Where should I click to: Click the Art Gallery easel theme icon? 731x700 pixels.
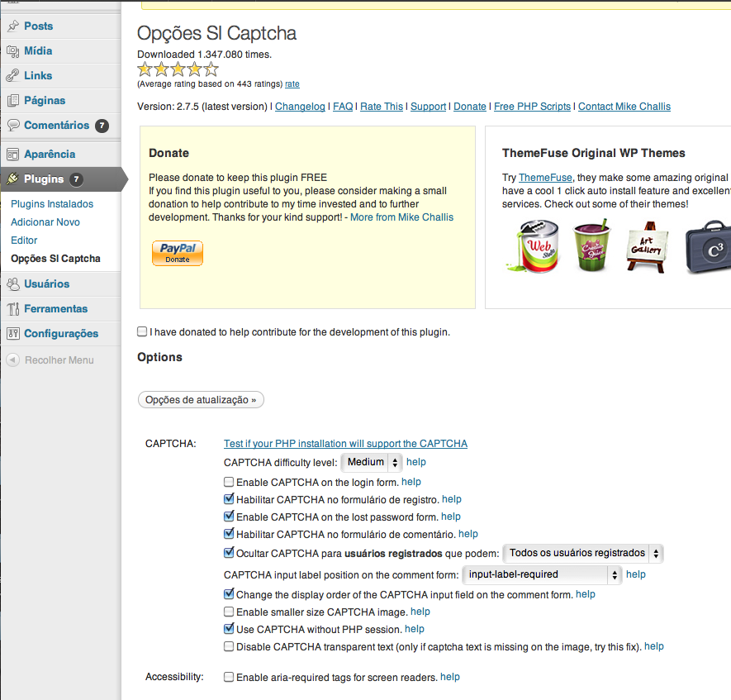point(648,247)
